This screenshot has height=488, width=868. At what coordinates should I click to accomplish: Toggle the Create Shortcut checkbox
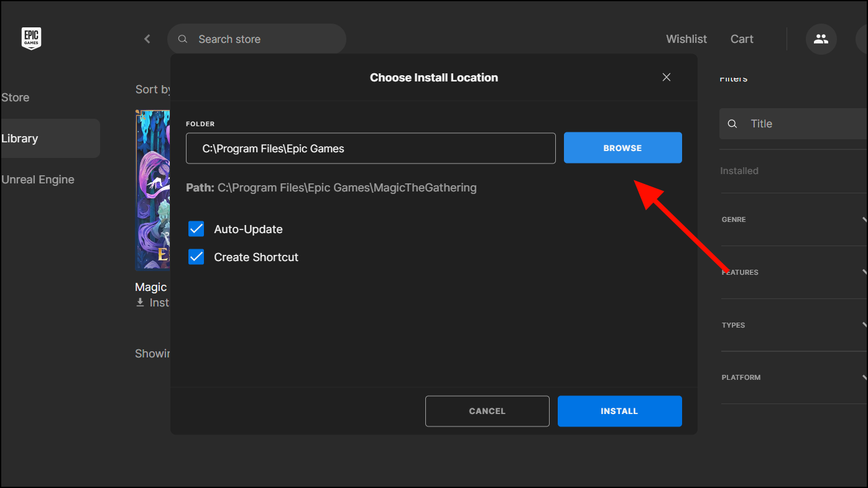point(196,257)
